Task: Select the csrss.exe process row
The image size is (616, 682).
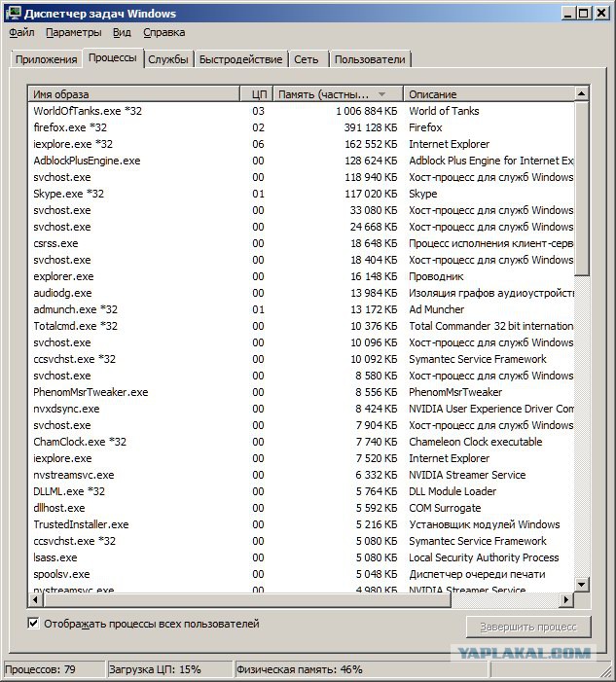Action: point(301,243)
